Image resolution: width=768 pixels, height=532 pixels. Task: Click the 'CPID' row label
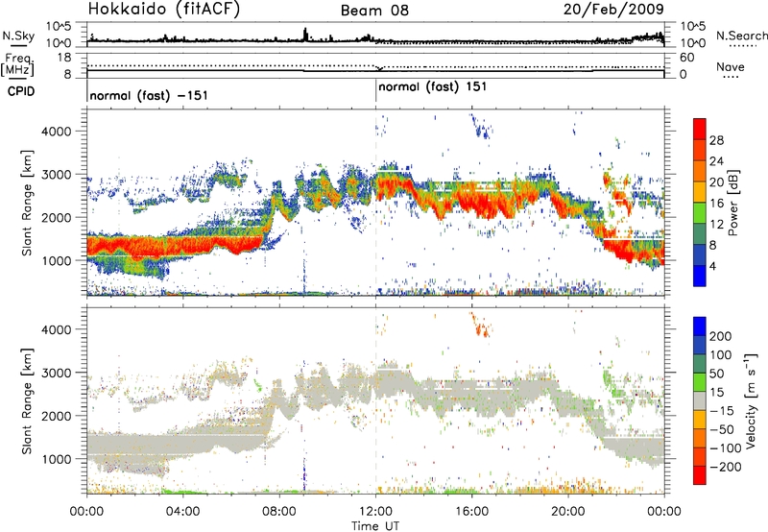pos(21,91)
